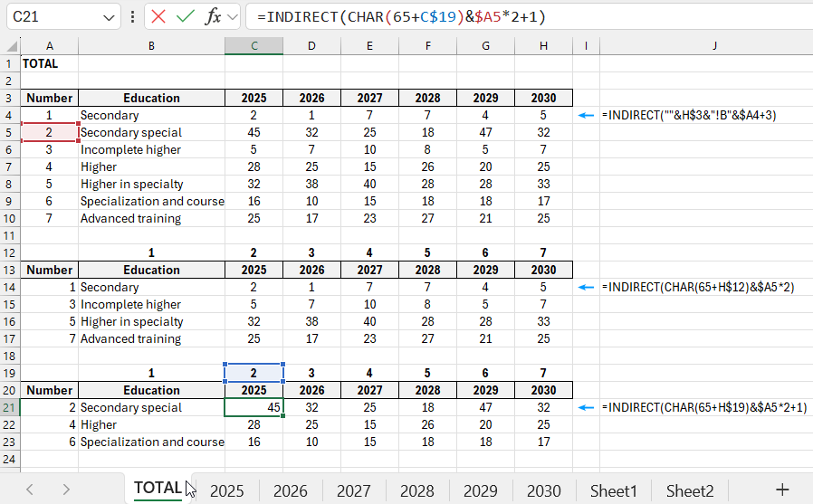Viewport: 813px width, 504px height.
Task: Select all cells with corner triangle
Action: [x=10, y=47]
